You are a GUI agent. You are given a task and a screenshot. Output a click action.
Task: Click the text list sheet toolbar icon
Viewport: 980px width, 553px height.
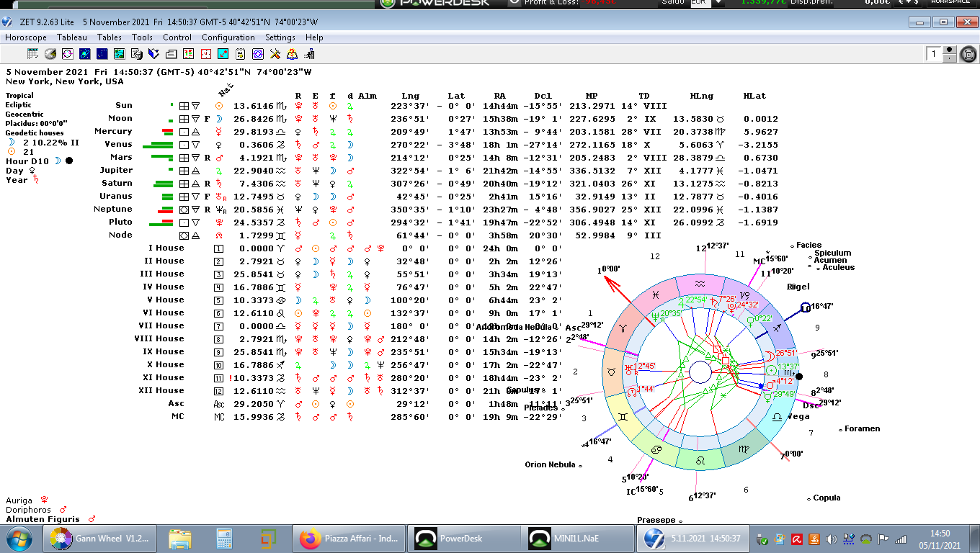click(x=171, y=54)
